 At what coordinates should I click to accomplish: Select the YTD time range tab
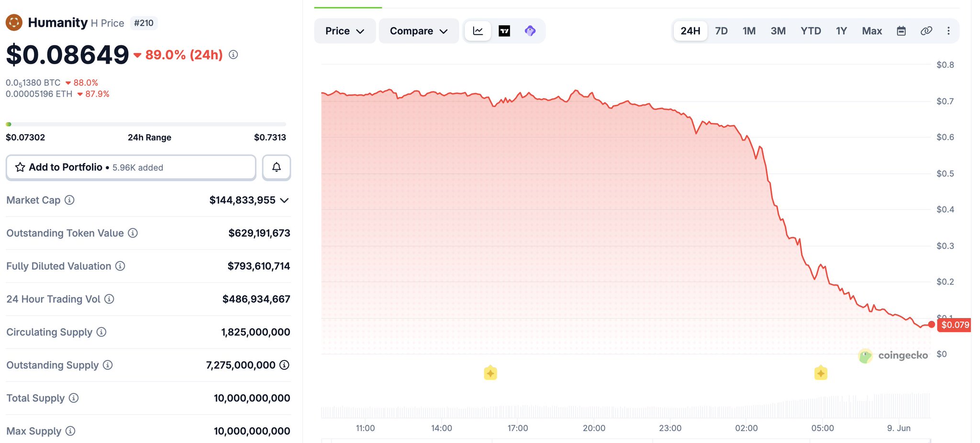click(811, 31)
